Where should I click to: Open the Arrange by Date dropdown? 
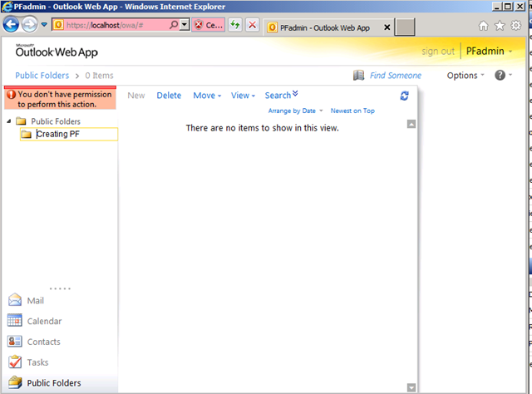click(x=295, y=111)
